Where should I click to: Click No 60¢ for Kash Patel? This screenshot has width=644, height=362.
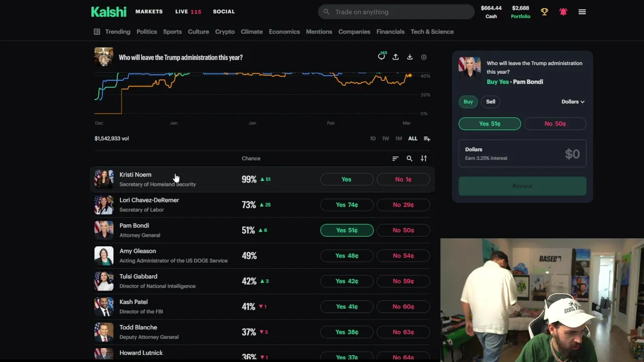403,307
